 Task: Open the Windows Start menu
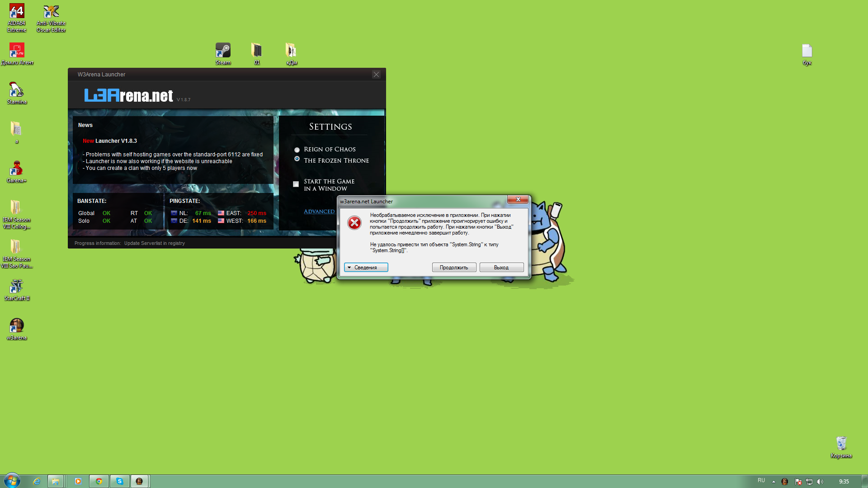12,481
